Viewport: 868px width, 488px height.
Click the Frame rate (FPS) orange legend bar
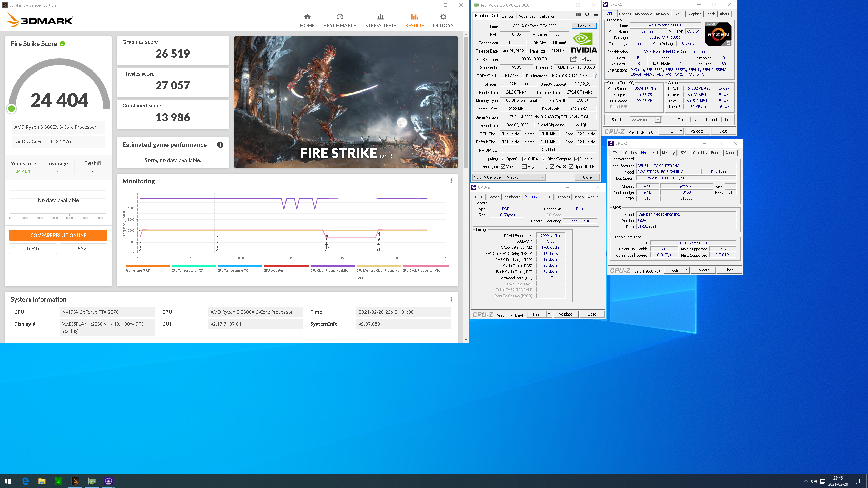pos(148,266)
